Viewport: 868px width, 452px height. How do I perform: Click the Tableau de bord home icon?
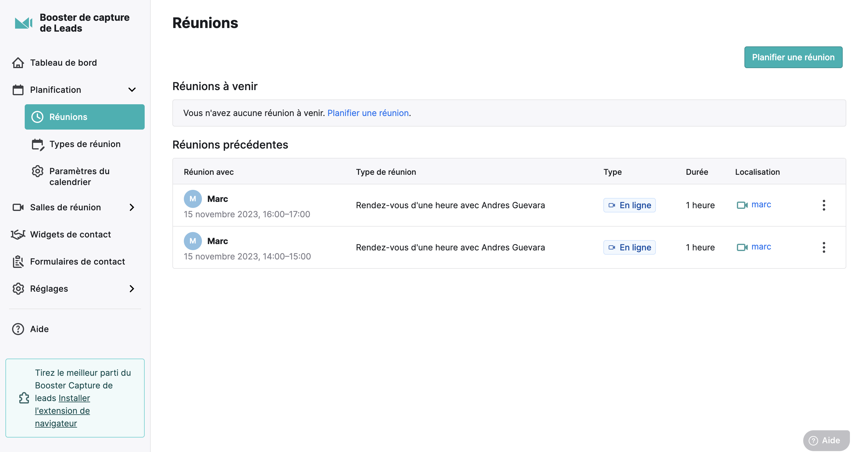pos(18,63)
